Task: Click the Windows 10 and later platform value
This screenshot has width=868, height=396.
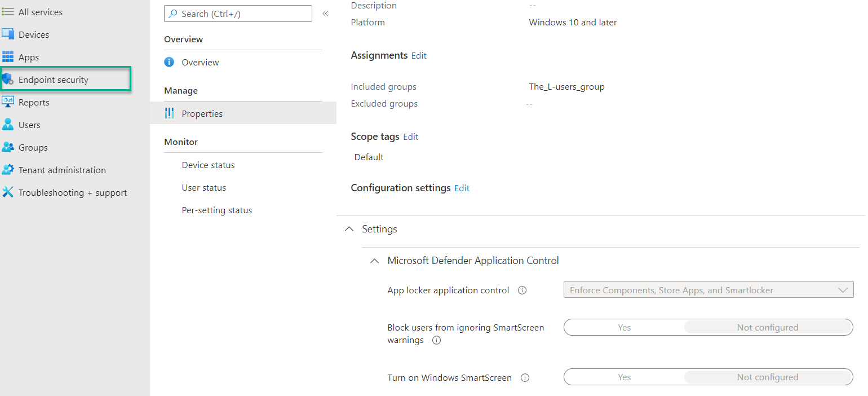Action: [573, 23]
